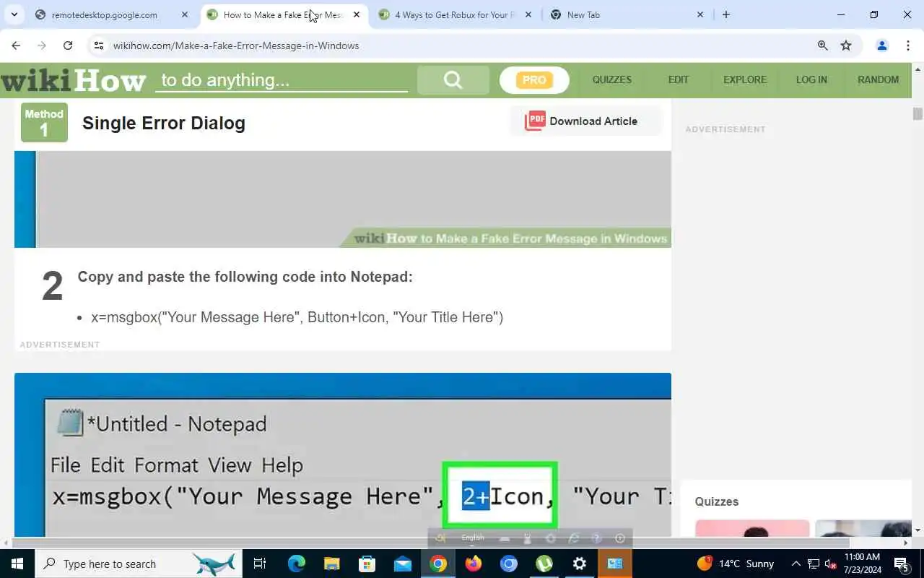Click the Notepad step image

click(x=343, y=454)
